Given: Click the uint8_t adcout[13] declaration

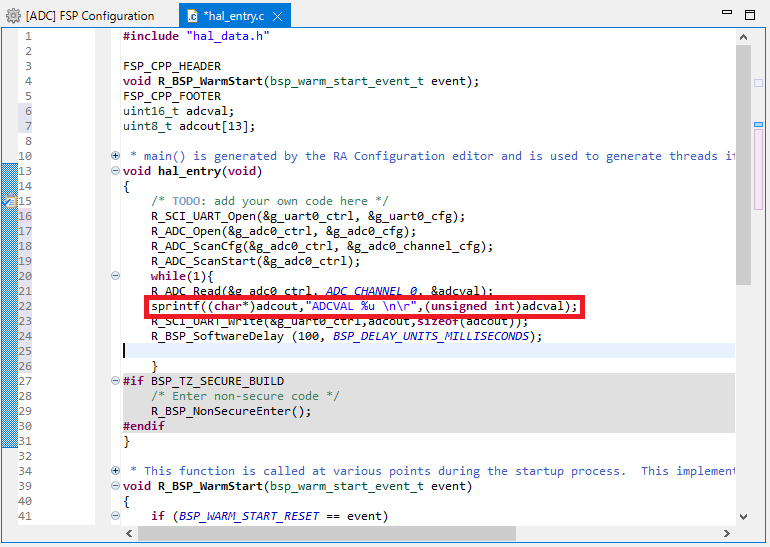Looking at the screenshot, I should pos(189,126).
